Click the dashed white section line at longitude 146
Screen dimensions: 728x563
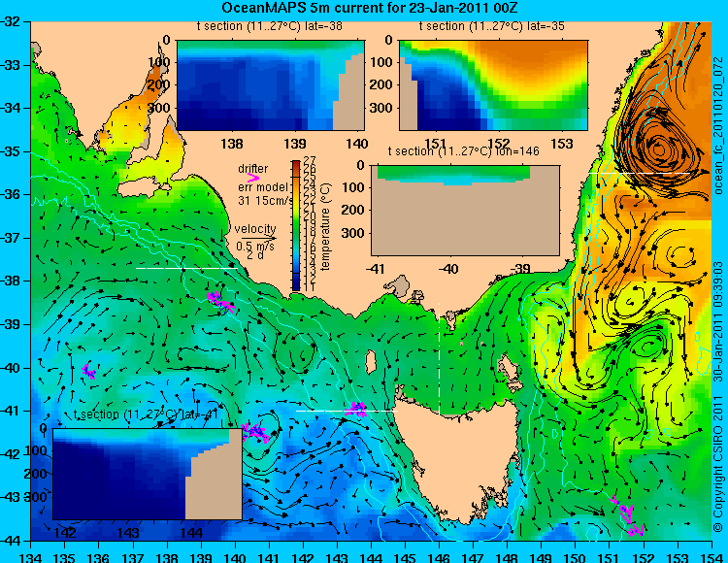tap(439, 358)
